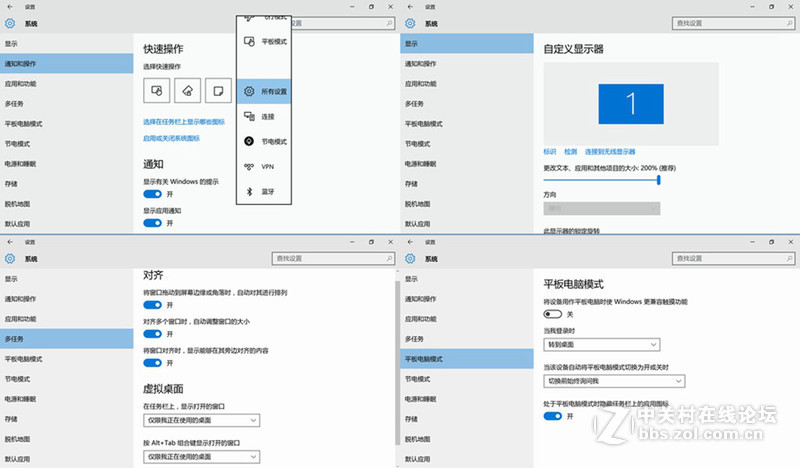Click the second quick action tile with lock

tap(187, 91)
